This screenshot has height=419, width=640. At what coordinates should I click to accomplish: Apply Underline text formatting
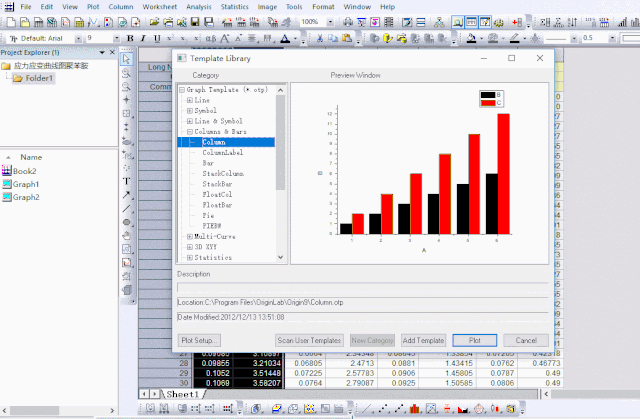point(157,38)
